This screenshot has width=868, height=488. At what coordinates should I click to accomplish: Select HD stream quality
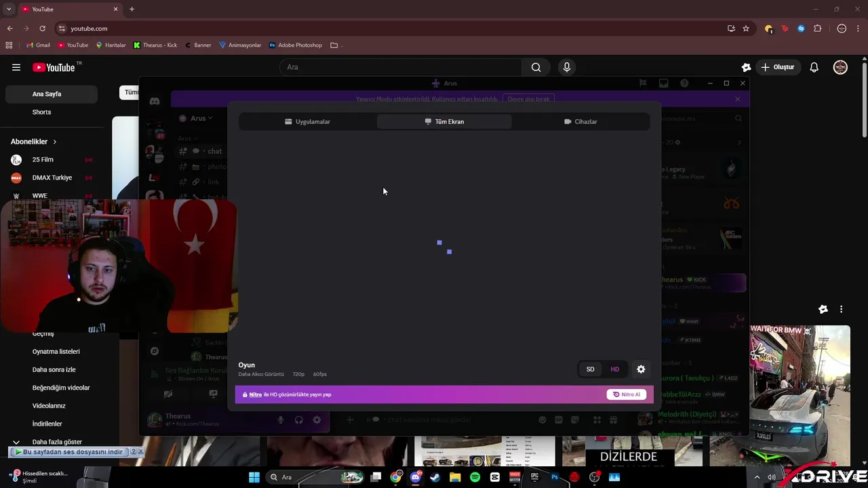(615, 369)
